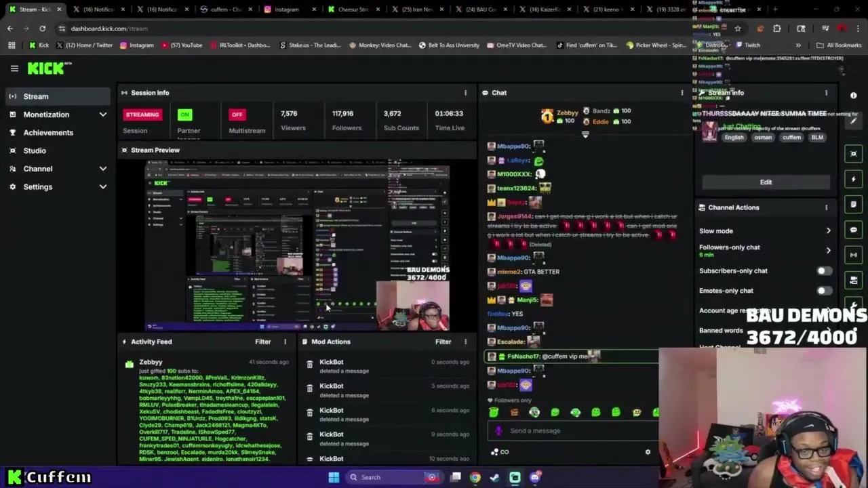This screenshot has width=868, height=488.
Task: Open the browser extensions puzzle icon
Action: point(777,28)
